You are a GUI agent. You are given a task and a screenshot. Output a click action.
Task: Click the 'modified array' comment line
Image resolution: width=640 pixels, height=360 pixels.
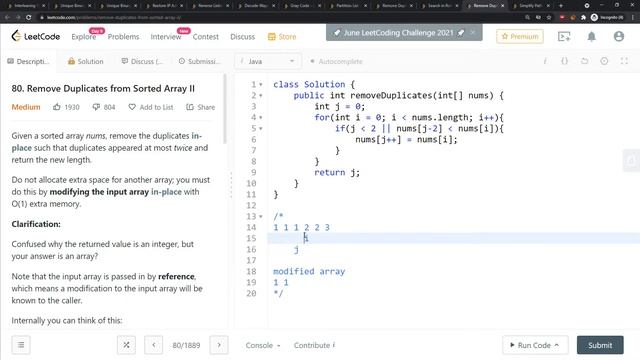[x=309, y=271]
